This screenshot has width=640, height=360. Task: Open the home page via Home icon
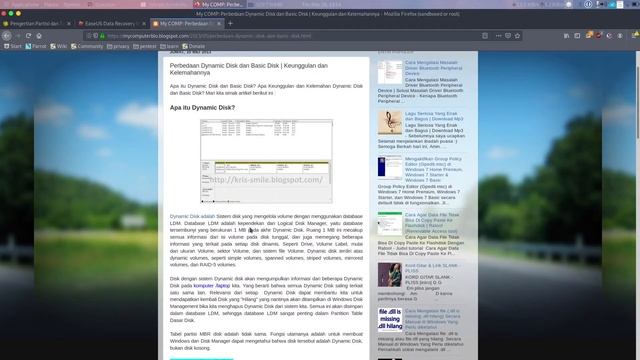coord(39,36)
